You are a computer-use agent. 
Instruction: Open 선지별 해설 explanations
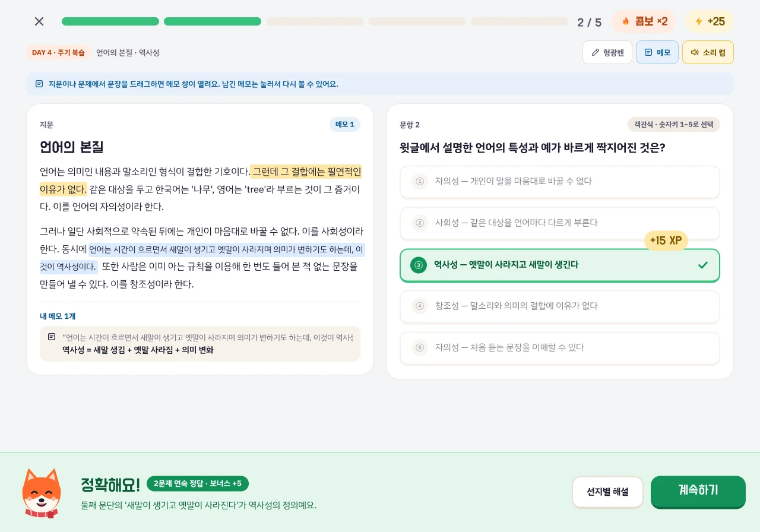(x=607, y=492)
